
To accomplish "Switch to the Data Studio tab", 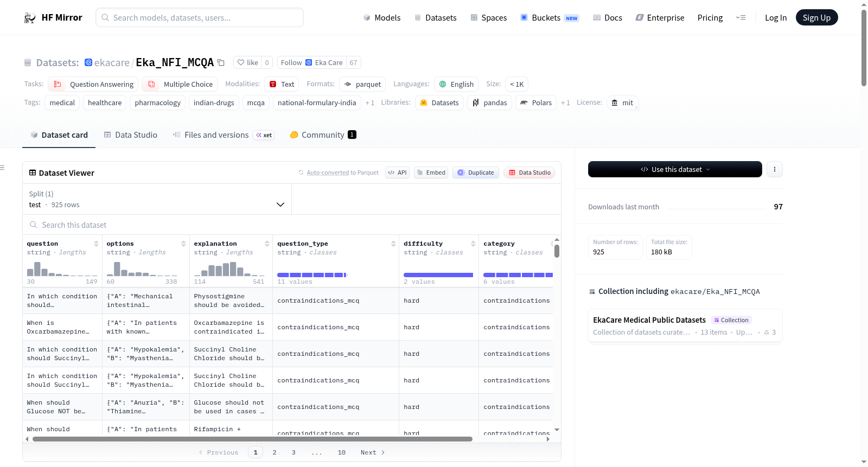I will [131, 135].
